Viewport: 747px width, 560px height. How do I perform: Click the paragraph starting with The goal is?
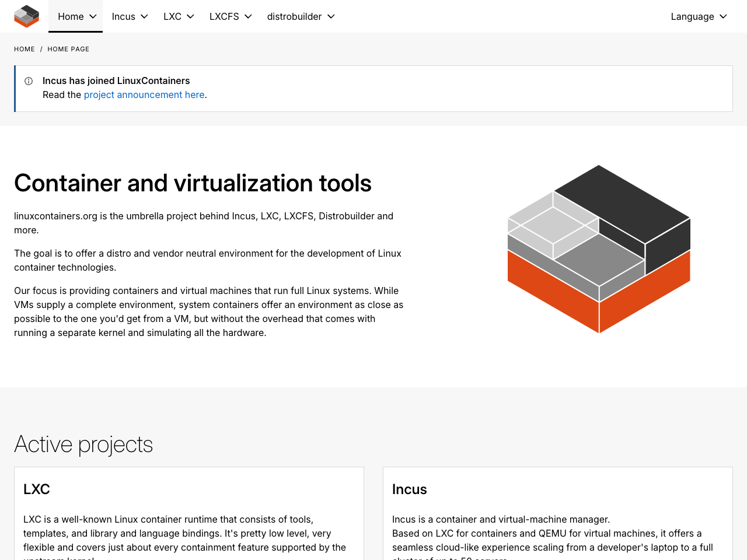click(208, 260)
